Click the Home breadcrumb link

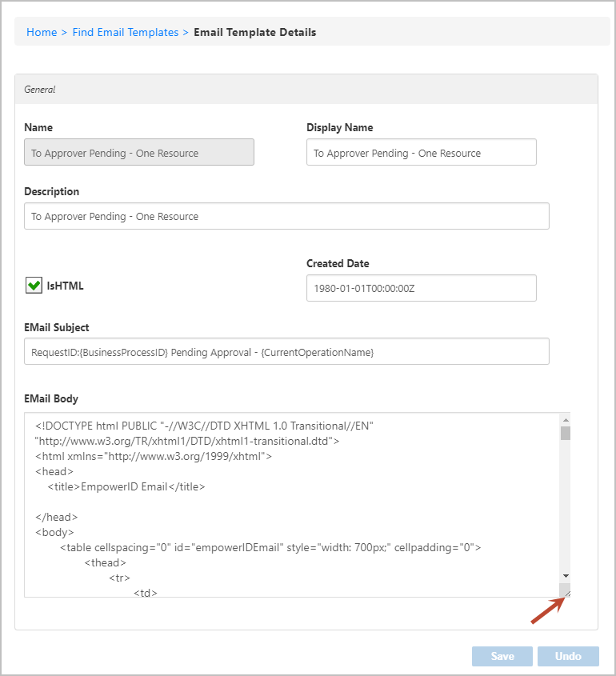point(42,32)
